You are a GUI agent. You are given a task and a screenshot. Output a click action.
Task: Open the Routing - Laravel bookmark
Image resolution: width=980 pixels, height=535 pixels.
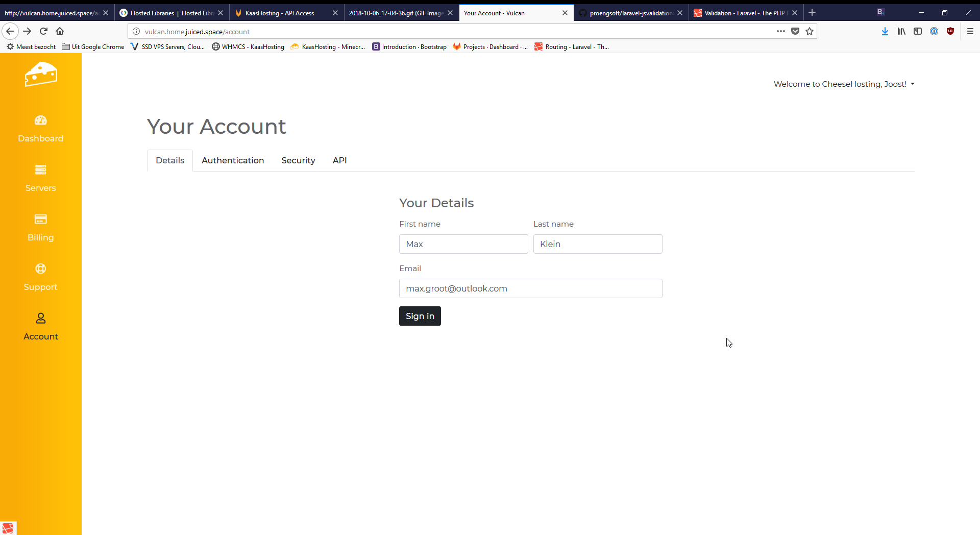(572, 47)
